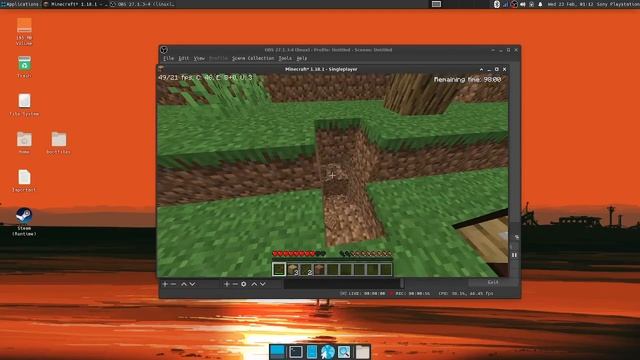
Task: Open the Trash desktop icon
Action: click(x=24, y=67)
